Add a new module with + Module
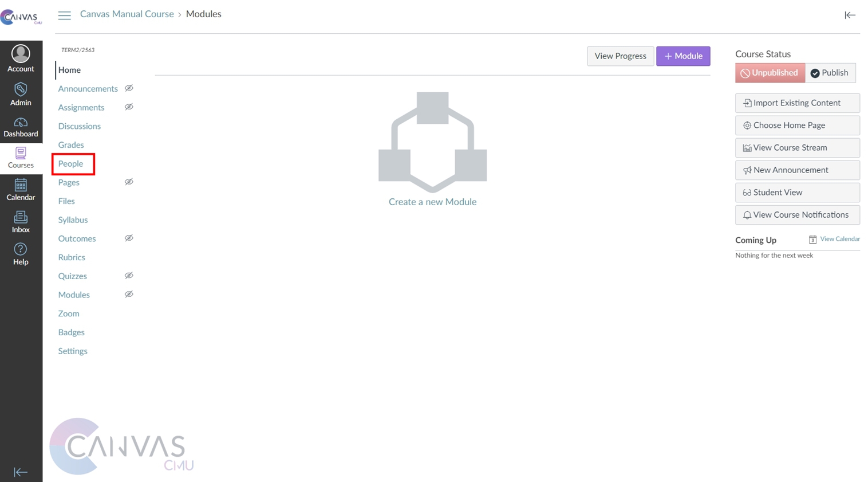The image size is (868, 482). pos(682,56)
